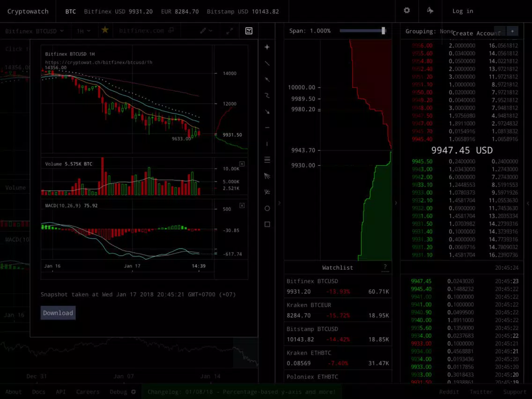The width and height of the screenshot is (532, 399).
Task: Select the Fibonacci fan drawing tool
Action: coord(267,176)
